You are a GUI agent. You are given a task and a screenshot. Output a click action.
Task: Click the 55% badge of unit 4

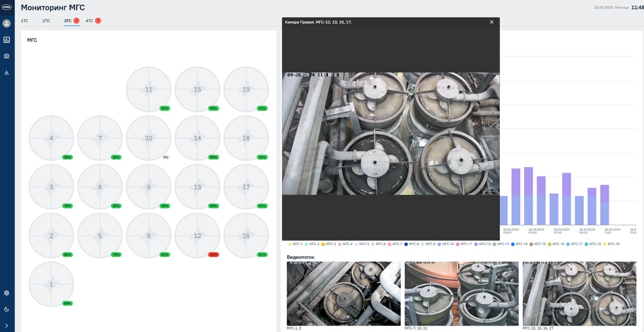point(68,157)
